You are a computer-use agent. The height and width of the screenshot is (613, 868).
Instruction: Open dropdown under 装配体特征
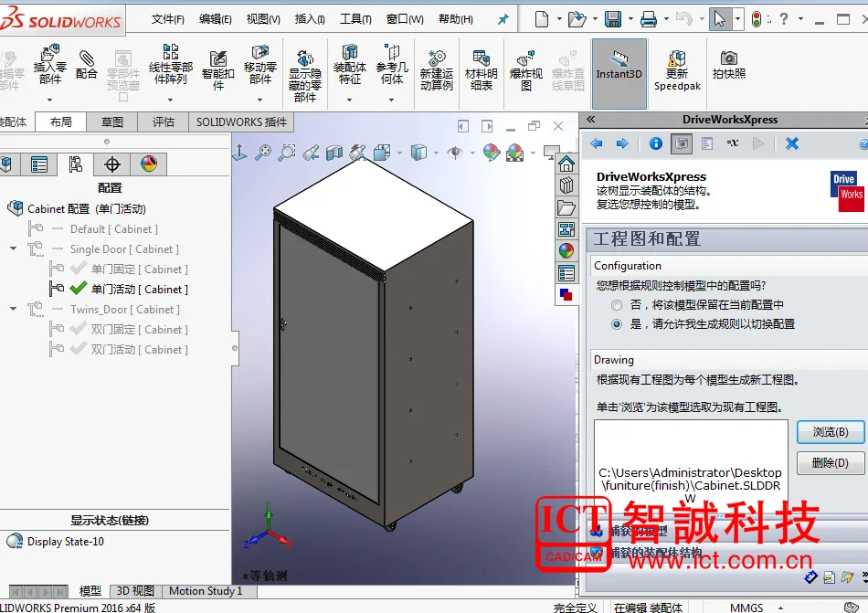tap(349, 100)
